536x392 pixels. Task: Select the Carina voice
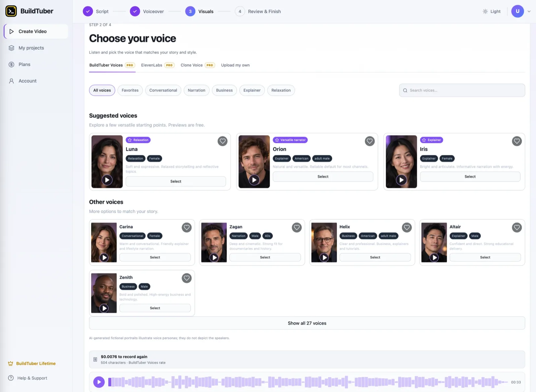[x=155, y=257]
